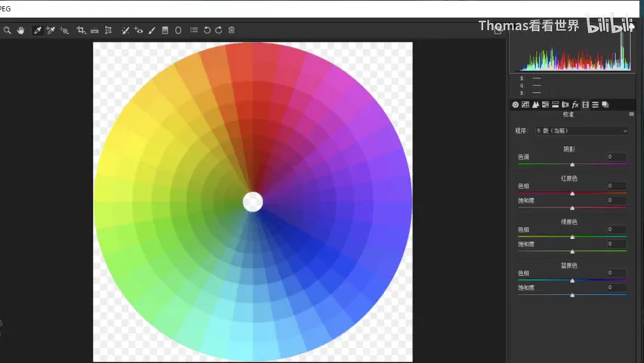This screenshot has height=363, width=644.
Task: Click the 蓝原色 section label
Action: pyautogui.click(x=569, y=265)
